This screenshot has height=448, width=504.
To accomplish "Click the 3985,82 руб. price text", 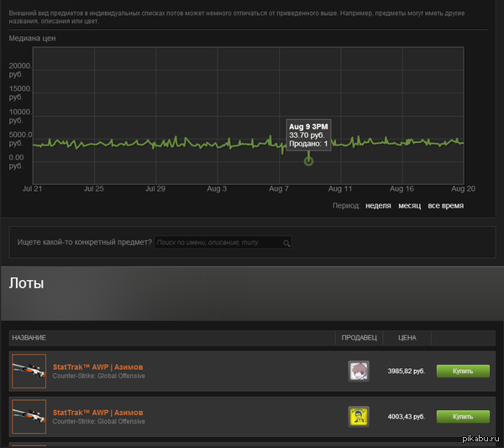I will [x=407, y=371].
